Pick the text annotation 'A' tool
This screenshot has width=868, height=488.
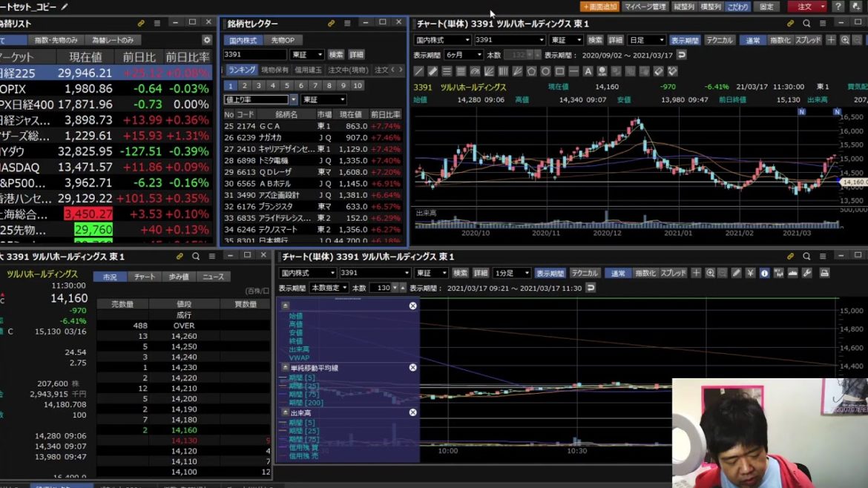pos(588,72)
